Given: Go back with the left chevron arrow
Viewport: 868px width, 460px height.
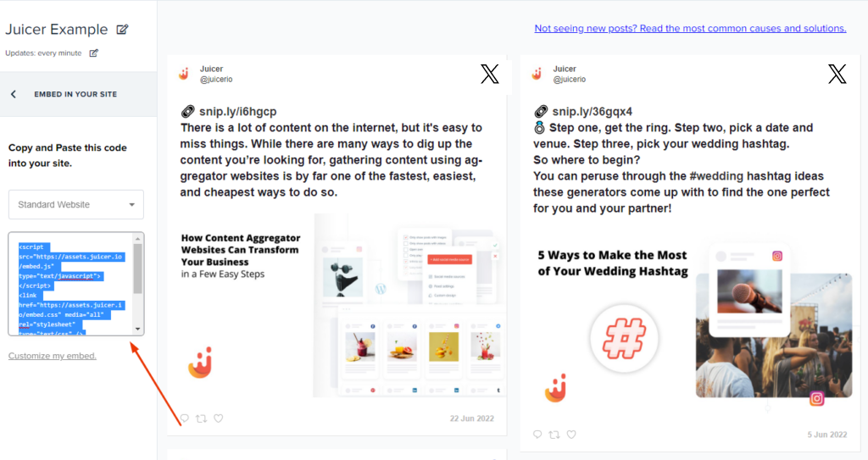Looking at the screenshot, I should click(14, 94).
